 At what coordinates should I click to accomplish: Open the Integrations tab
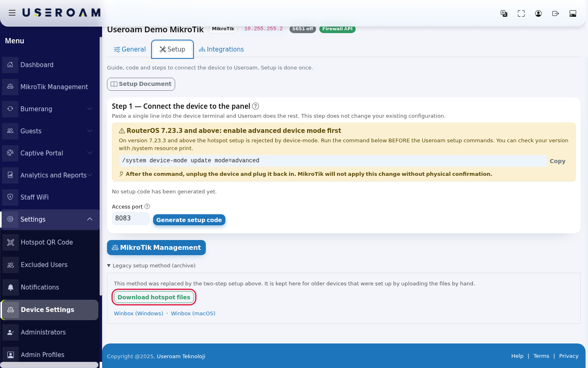(x=221, y=49)
